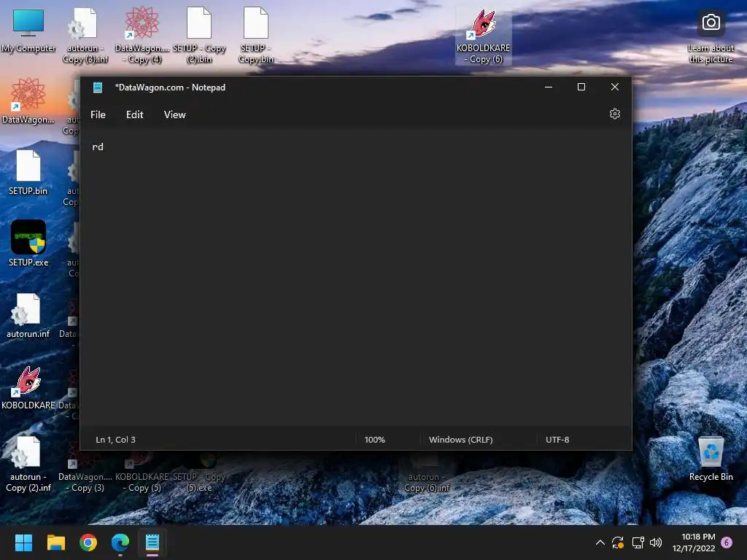This screenshot has height=560, width=747.
Task: Open the network tray icon
Action: tap(638, 542)
